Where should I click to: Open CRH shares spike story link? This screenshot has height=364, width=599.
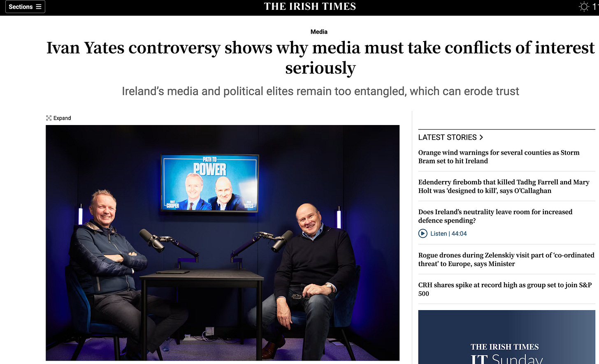505,289
